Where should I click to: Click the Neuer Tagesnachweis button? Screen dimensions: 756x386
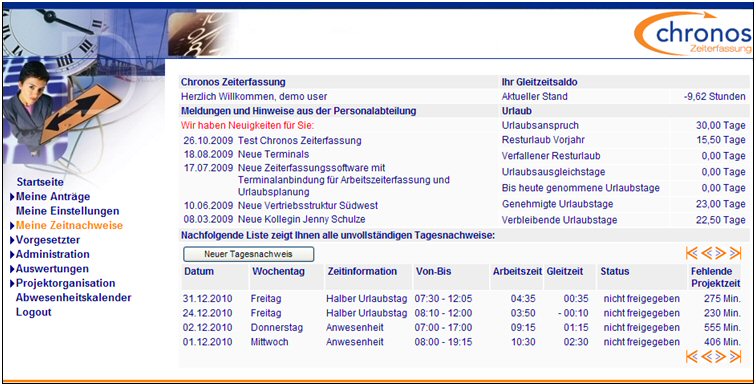click(x=248, y=254)
